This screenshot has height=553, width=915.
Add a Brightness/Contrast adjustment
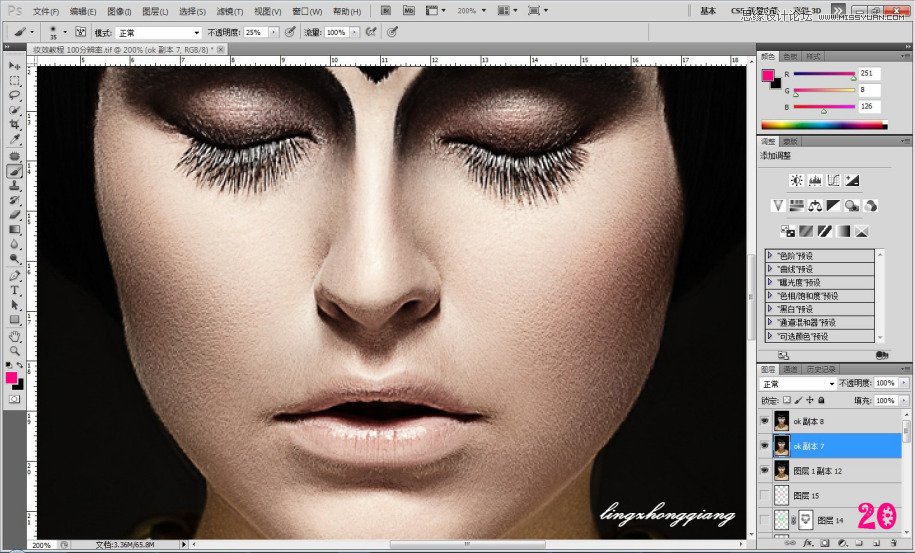(797, 180)
